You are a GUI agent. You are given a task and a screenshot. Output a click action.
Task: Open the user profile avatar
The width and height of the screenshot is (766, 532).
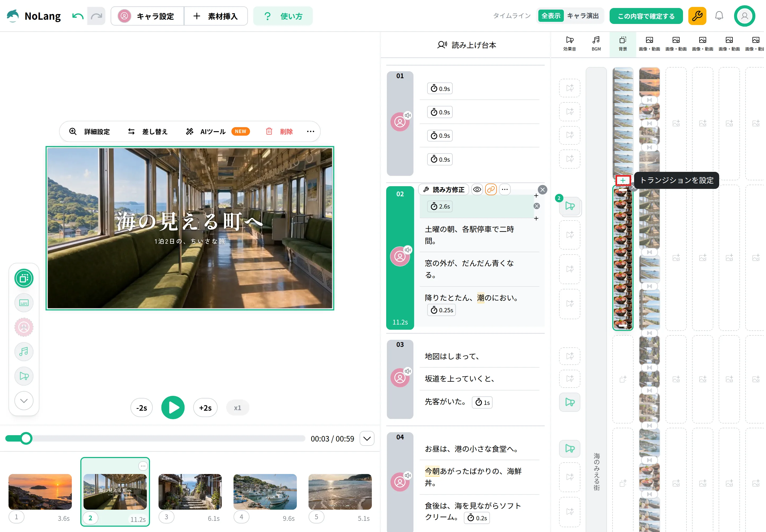tap(744, 16)
